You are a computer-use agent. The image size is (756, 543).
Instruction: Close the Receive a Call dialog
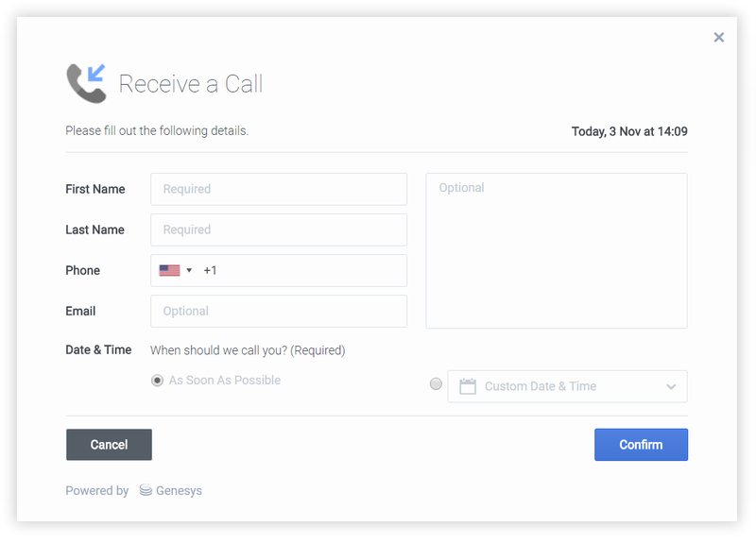[719, 38]
